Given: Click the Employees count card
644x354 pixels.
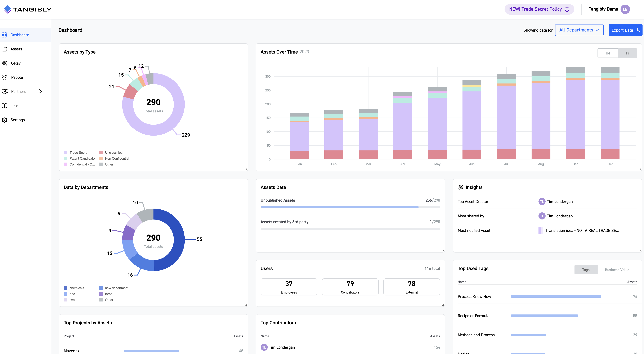Looking at the screenshot, I should (x=289, y=287).
